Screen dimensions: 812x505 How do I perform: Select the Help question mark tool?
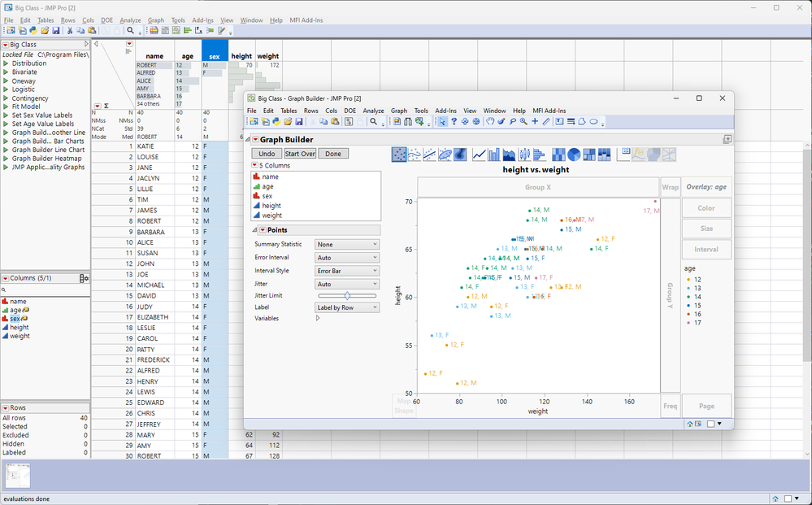(x=454, y=122)
